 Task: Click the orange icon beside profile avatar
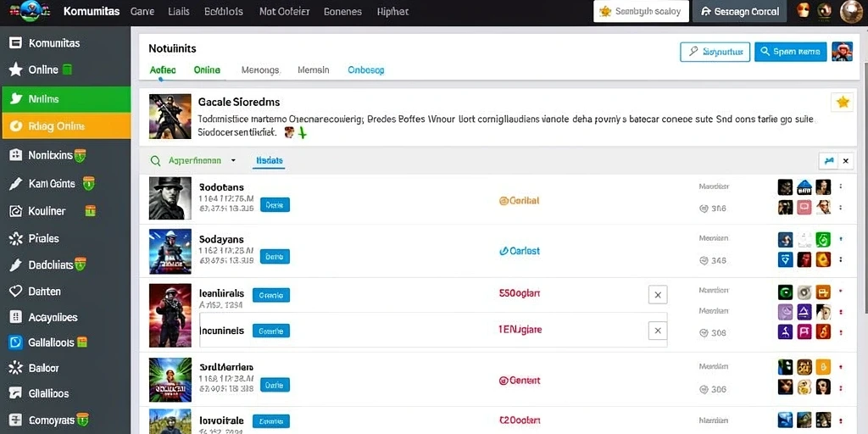click(x=804, y=10)
